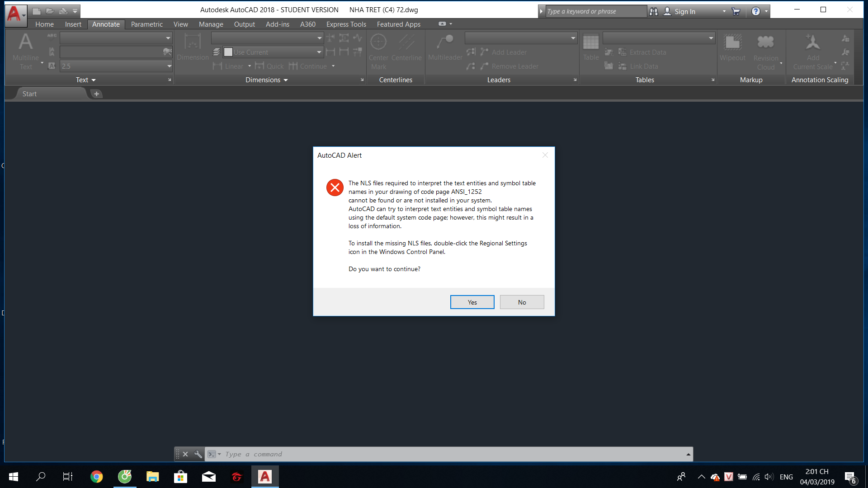Open the Parametric ribbon tab
The image size is (868, 488).
click(147, 24)
